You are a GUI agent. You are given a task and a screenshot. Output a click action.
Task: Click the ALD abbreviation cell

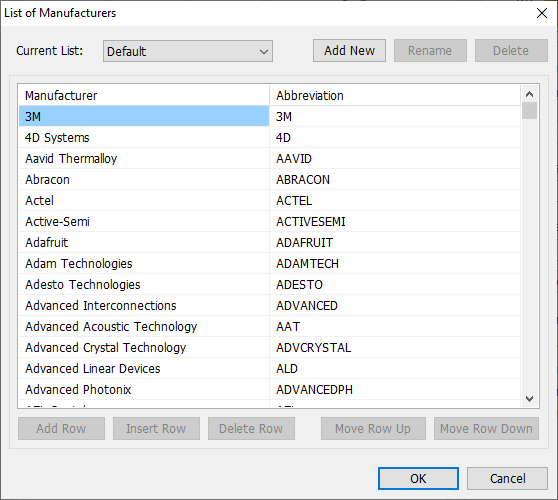395,368
